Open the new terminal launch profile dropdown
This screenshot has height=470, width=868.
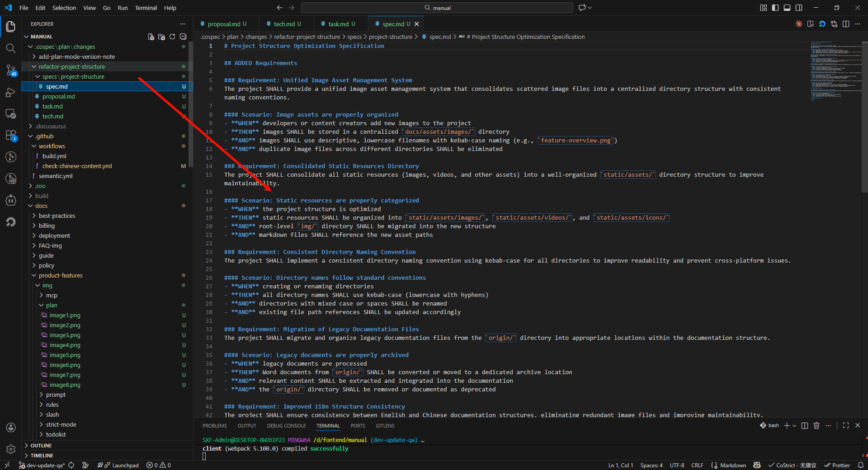(794, 426)
